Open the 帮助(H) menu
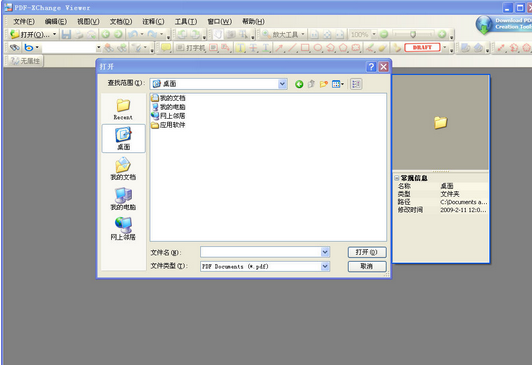 tap(253, 21)
